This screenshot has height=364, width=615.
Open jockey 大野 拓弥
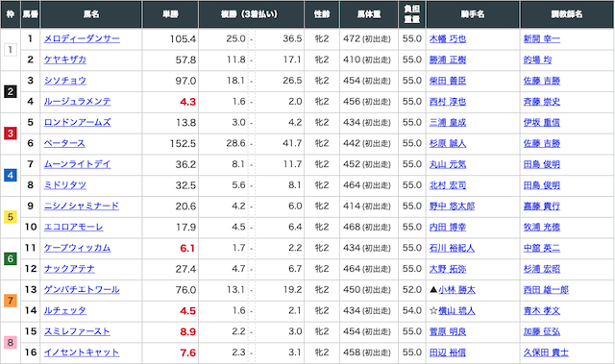tap(448, 269)
